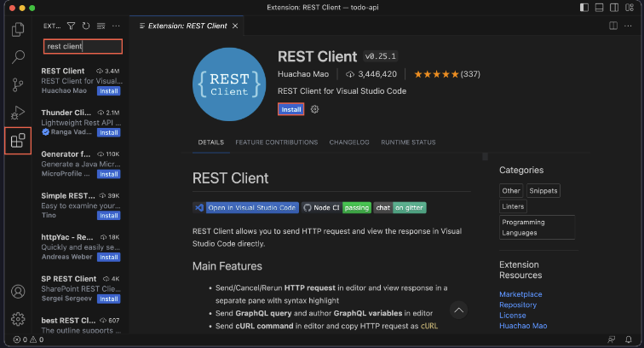The width and height of the screenshot is (644, 348).
Task: Select the Extension: REST Client editor tab
Action: pos(187,26)
